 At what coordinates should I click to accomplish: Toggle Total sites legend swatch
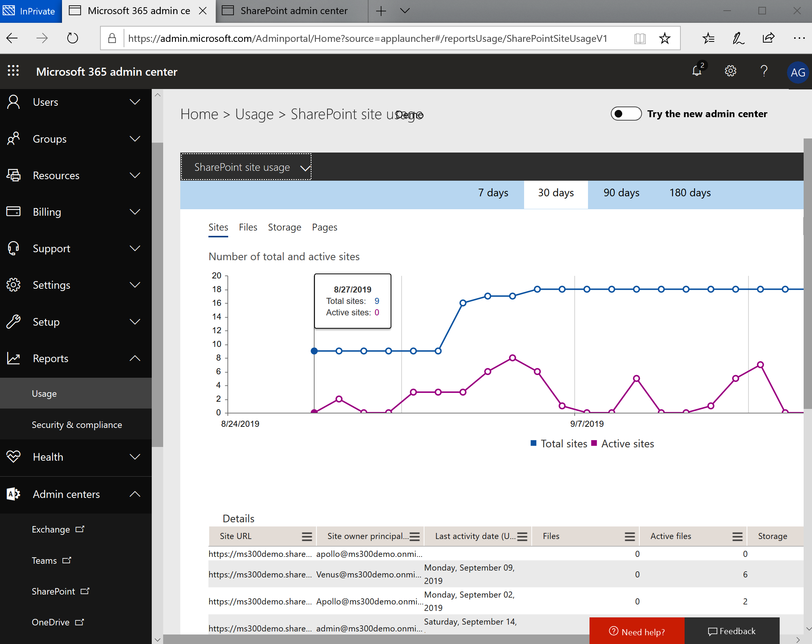click(x=533, y=443)
